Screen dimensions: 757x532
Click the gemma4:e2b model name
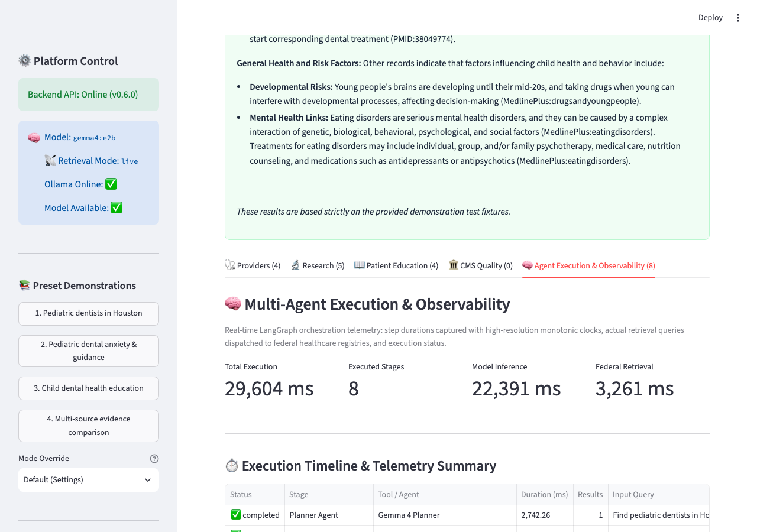(95, 138)
